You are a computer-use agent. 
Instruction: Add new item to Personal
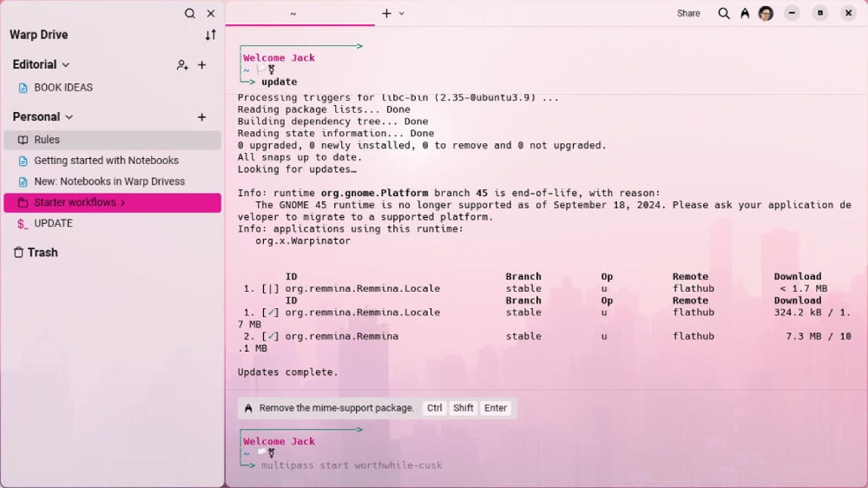202,117
